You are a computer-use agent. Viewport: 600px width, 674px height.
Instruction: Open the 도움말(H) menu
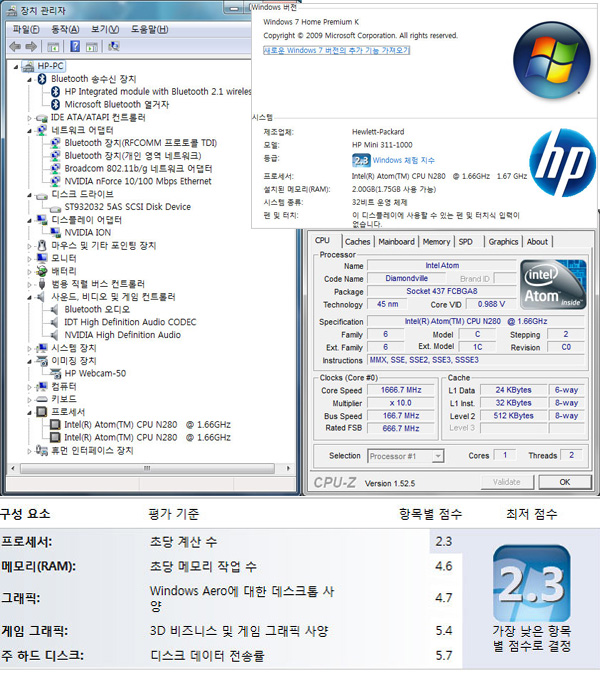pyautogui.click(x=150, y=29)
